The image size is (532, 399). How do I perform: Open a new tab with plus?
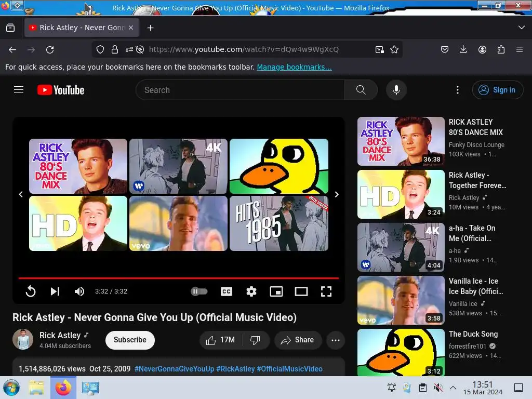(x=150, y=28)
